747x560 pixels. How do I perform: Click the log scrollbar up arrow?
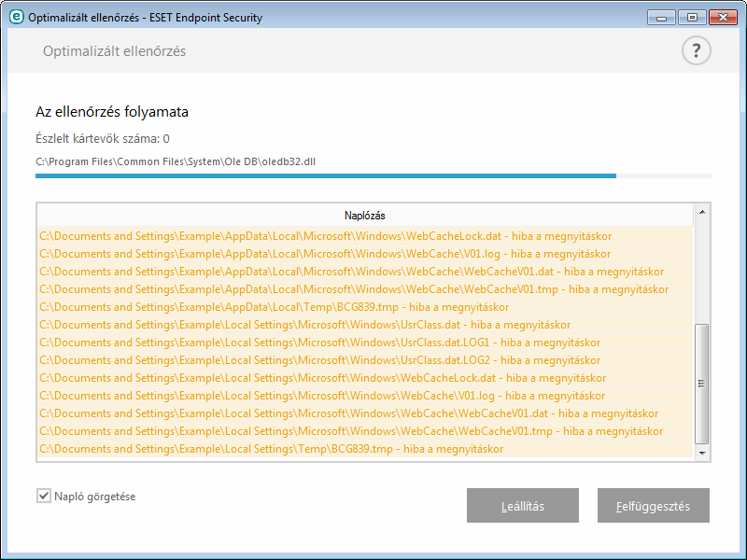pyautogui.click(x=702, y=212)
